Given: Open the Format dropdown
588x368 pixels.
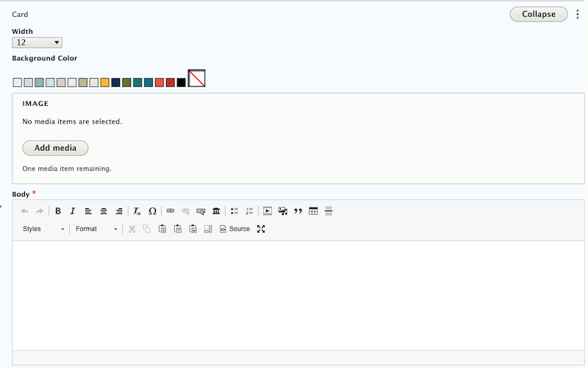Looking at the screenshot, I should coord(96,229).
